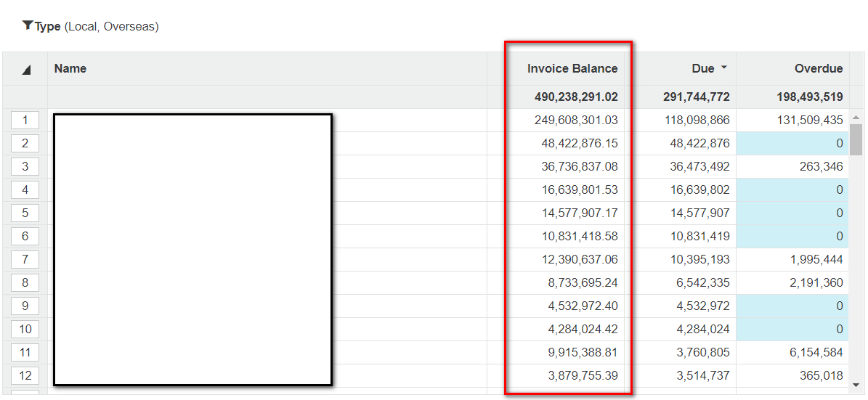Select row number 12
The image size is (868, 400).
(25, 375)
